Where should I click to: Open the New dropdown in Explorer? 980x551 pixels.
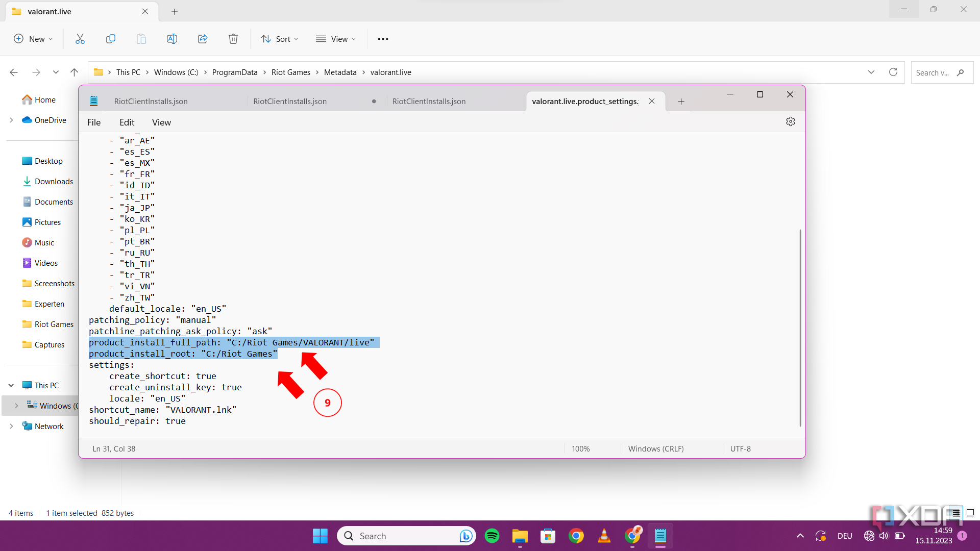(x=33, y=39)
